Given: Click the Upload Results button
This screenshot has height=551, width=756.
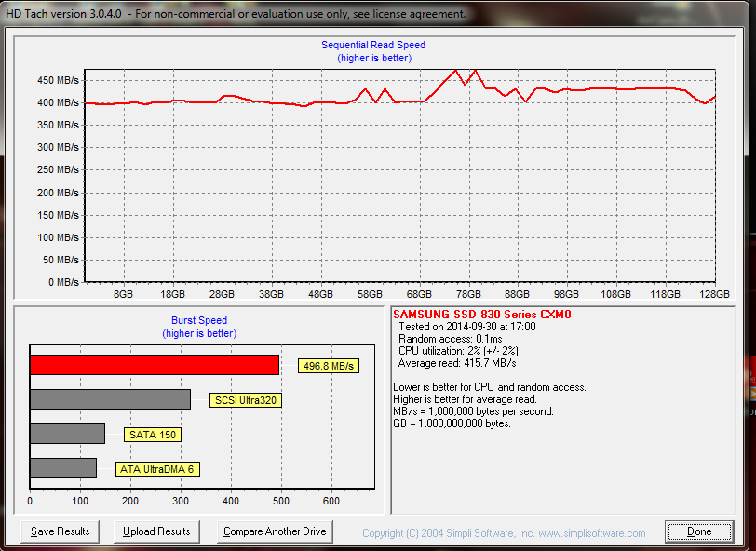Looking at the screenshot, I should [x=156, y=531].
